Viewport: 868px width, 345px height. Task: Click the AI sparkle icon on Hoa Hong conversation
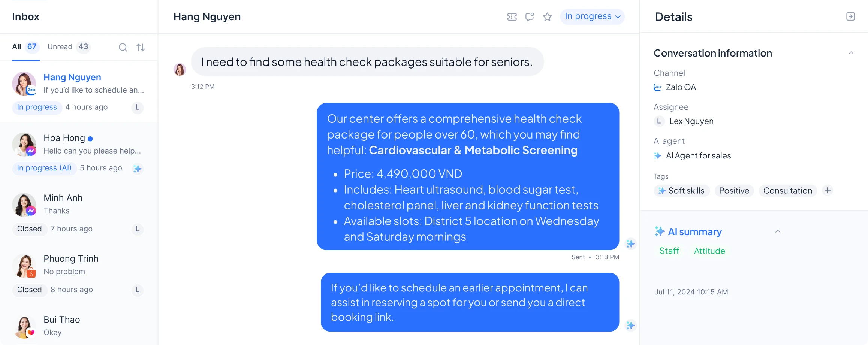click(138, 169)
